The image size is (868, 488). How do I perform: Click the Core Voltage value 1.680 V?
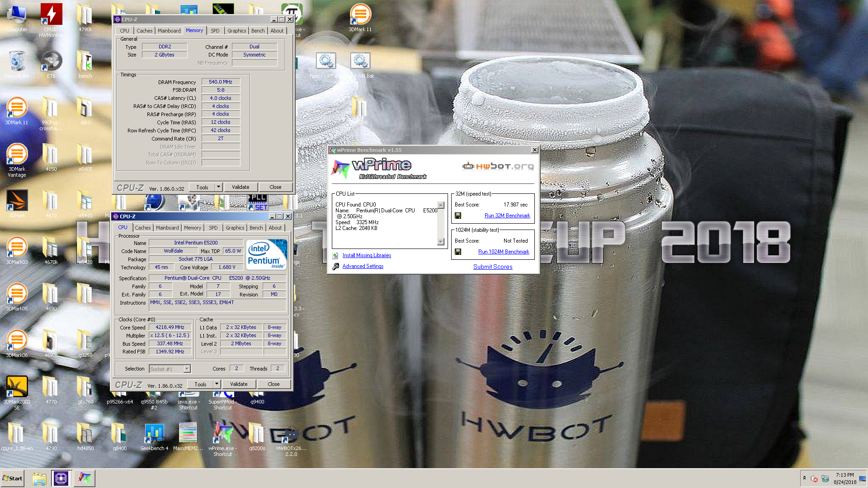(x=227, y=267)
